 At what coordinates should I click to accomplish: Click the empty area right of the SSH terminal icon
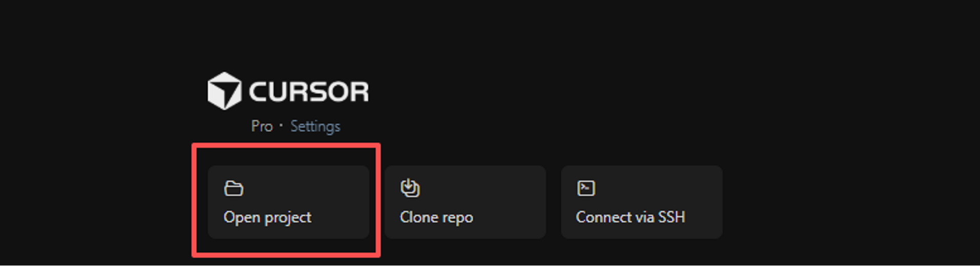coord(659,188)
